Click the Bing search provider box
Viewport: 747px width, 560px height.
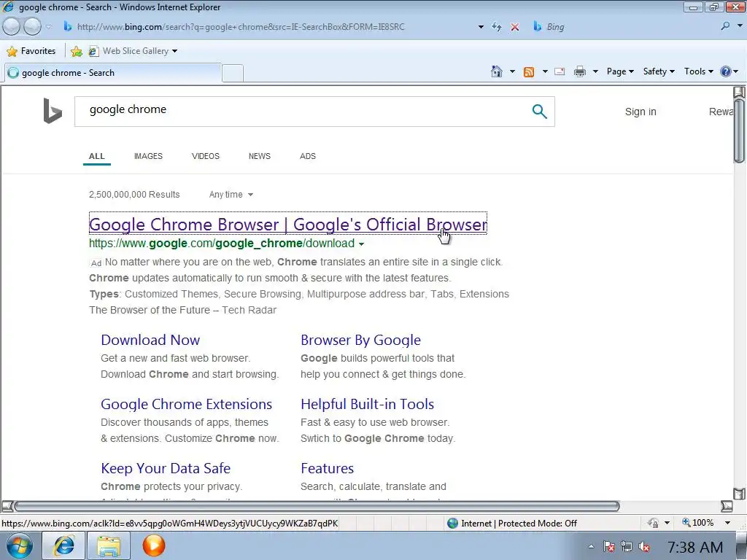pyautogui.click(x=622, y=27)
